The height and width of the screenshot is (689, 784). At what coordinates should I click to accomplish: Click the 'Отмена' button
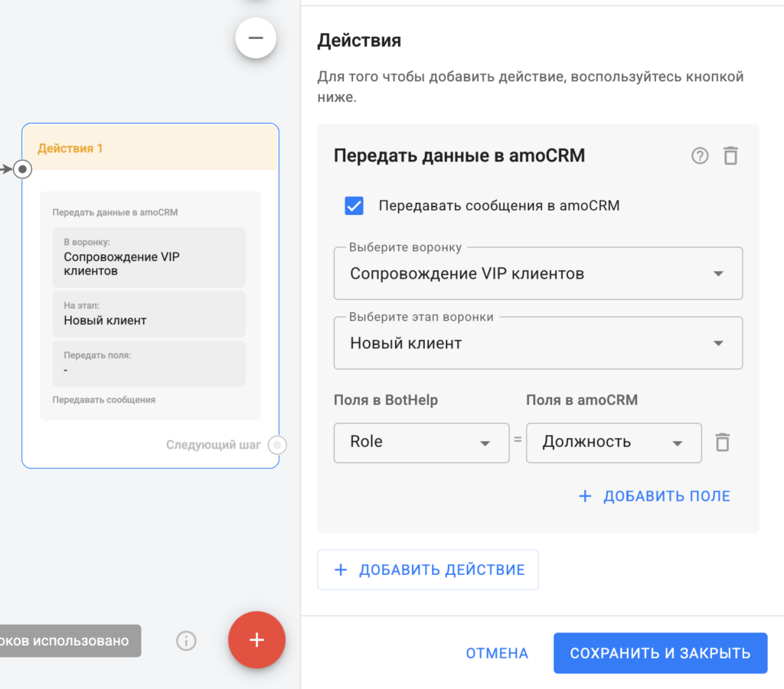coord(497,653)
